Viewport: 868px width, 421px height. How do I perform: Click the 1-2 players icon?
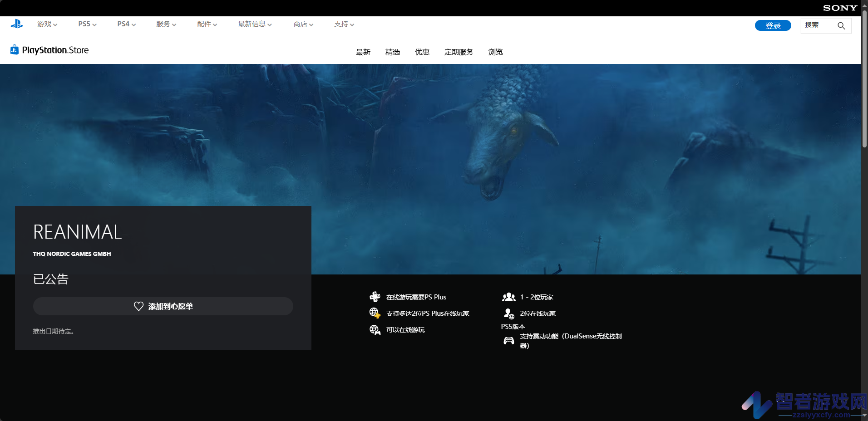(x=508, y=297)
